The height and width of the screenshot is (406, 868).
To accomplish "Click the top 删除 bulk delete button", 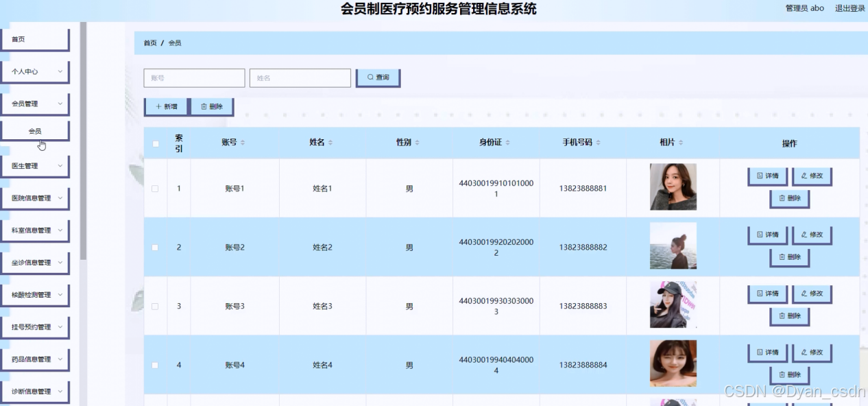I will click(x=212, y=106).
